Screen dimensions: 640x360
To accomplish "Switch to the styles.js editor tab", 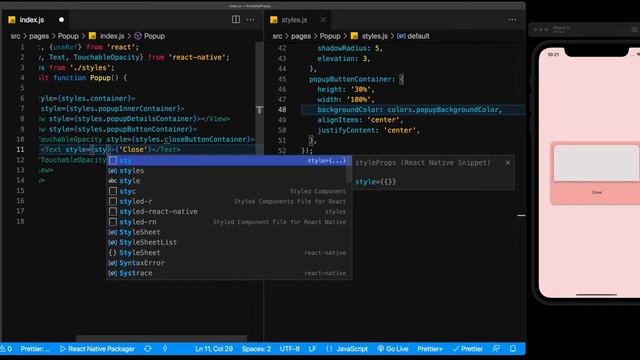I will point(294,20).
